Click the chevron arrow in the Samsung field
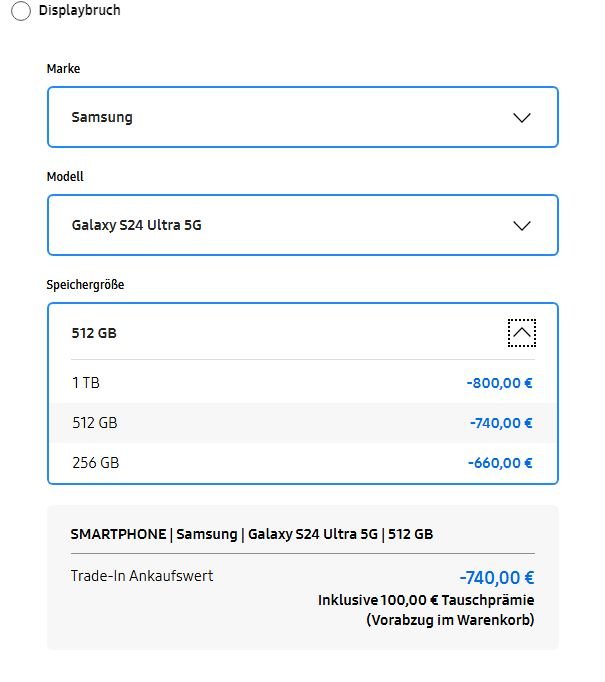The image size is (605, 682). click(521, 117)
